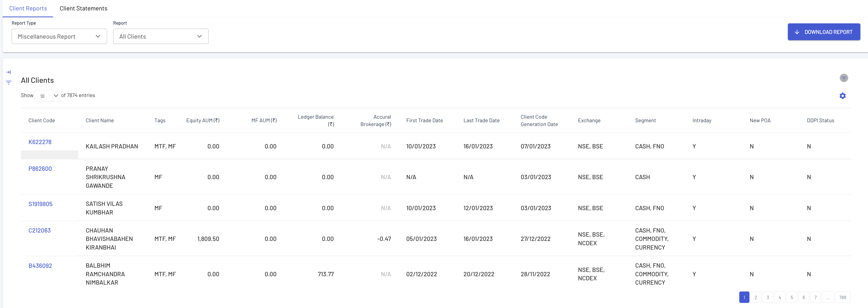Viewport: 868px width, 308px height.
Task: Click the round gray filter icon
Action: (x=843, y=78)
